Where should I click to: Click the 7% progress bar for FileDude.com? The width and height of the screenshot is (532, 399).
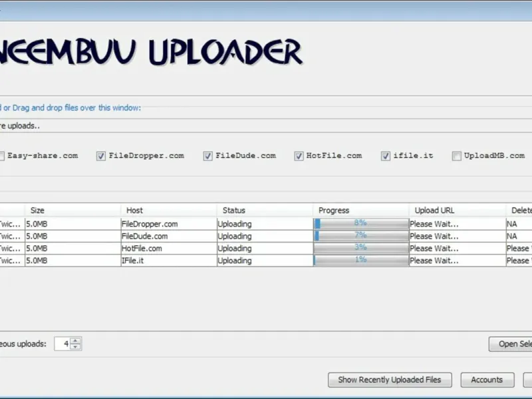tap(361, 236)
